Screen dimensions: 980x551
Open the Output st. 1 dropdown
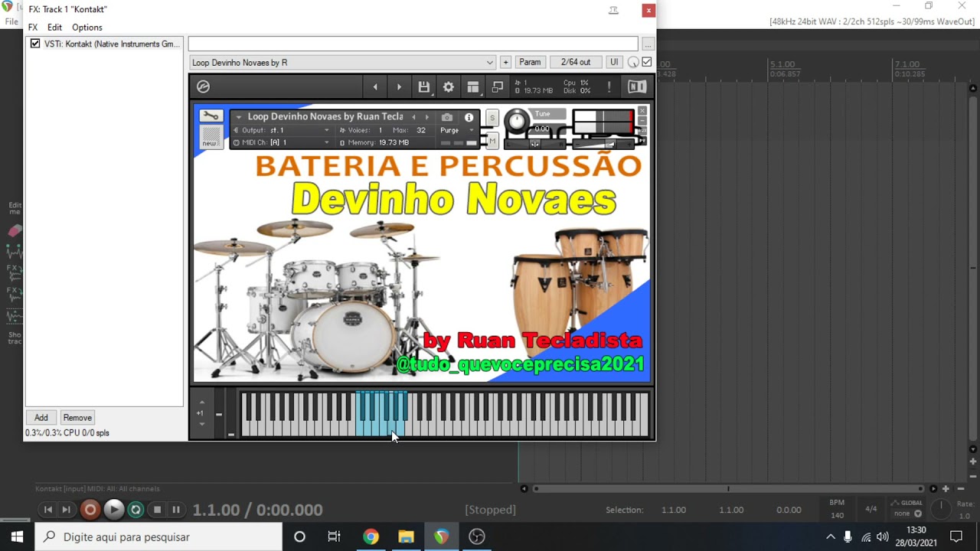[x=281, y=130]
